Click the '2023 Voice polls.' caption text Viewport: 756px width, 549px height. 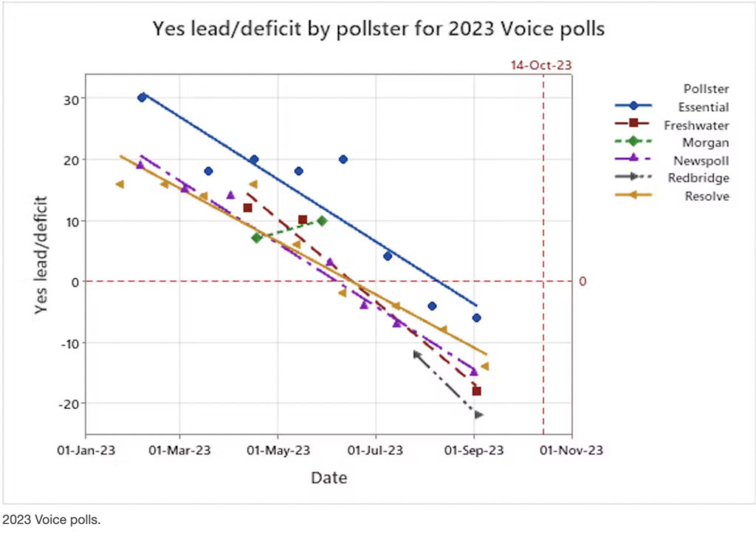point(52,521)
